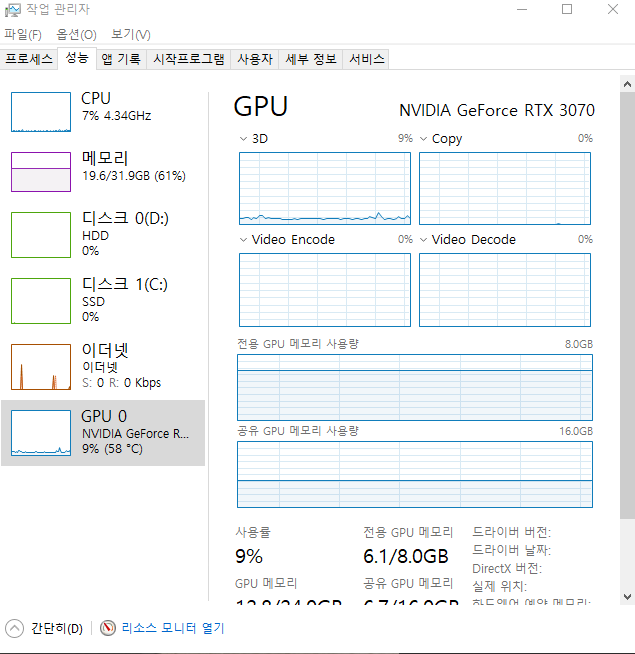The height and width of the screenshot is (654, 635).
Task: Click the 6.1/8.0GB dedicated memory value
Action: 406,556
